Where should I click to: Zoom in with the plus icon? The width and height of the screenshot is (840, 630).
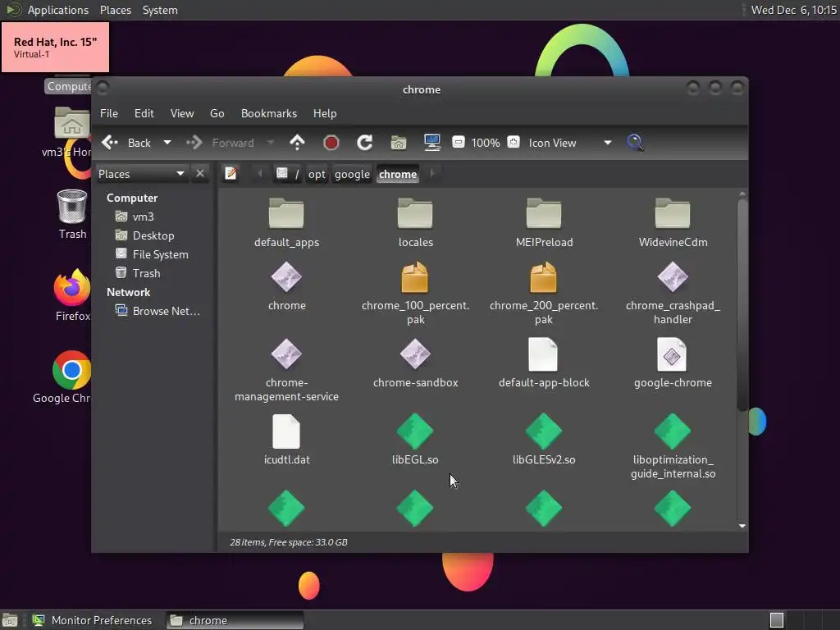[x=514, y=143]
